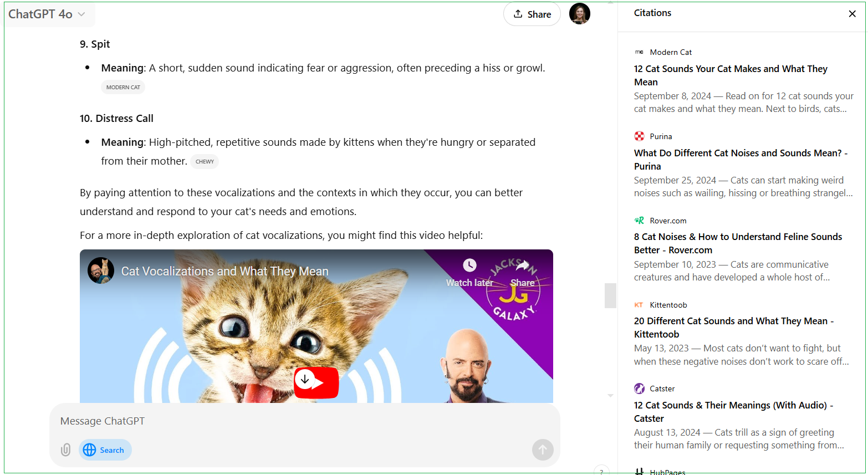
Task: Click the CHEWY citation pill
Action: (x=204, y=161)
